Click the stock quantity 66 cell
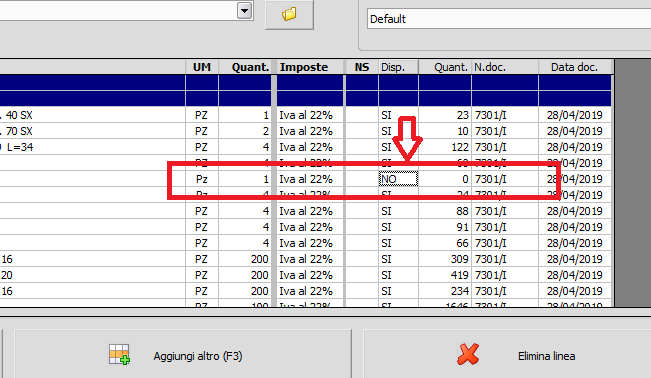Viewport: 651px width, 378px height. click(445, 243)
